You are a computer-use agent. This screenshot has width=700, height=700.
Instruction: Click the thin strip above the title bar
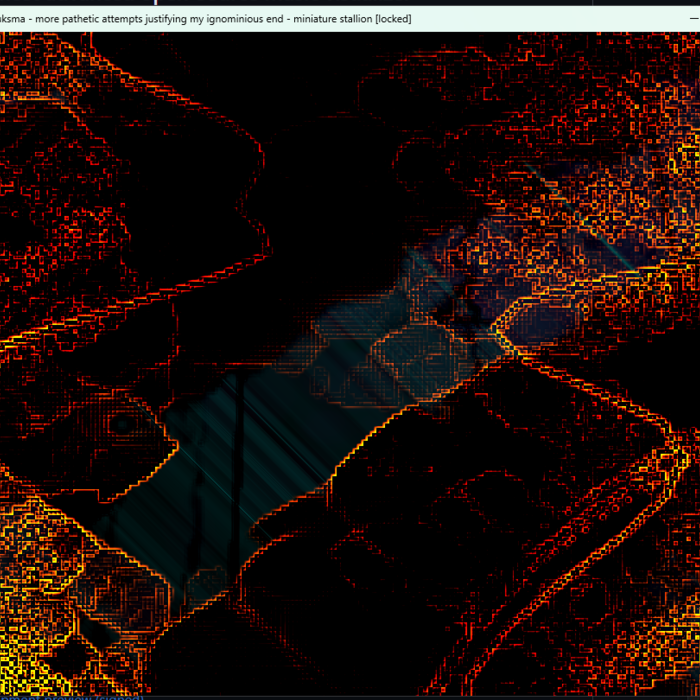[350, 3]
